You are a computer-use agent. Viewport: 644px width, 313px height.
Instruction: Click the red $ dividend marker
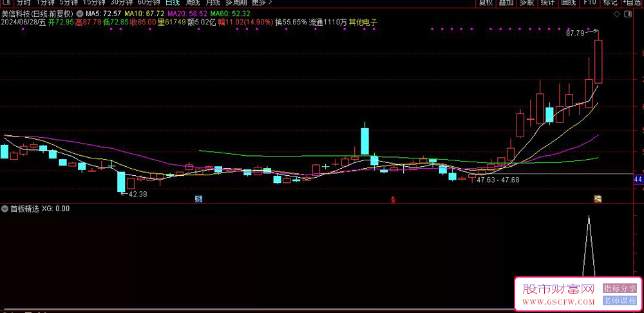tap(393, 200)
